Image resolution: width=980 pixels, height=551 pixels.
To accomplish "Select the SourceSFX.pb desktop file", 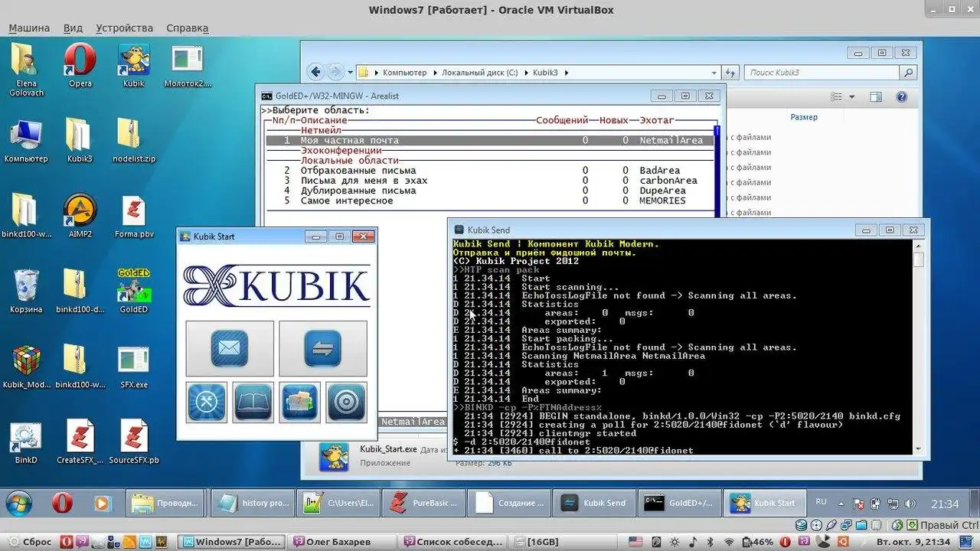I will [x=133, y=442].
